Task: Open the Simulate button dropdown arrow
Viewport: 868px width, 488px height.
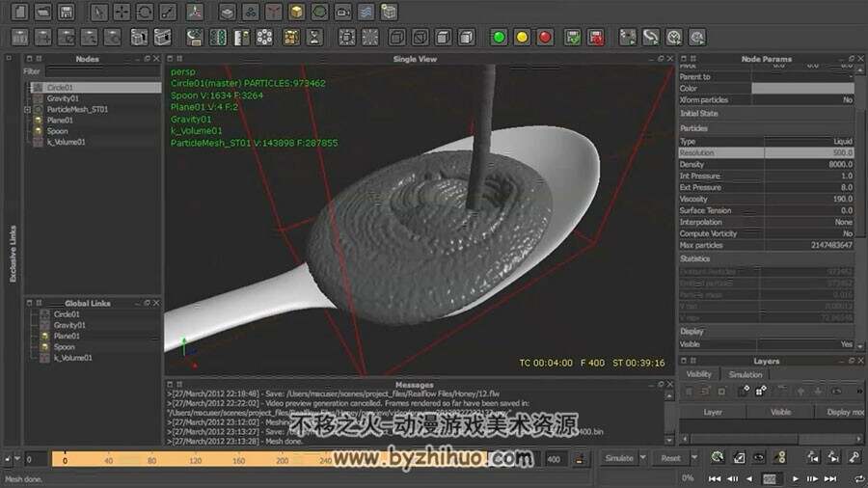Action: coord(642,458)
